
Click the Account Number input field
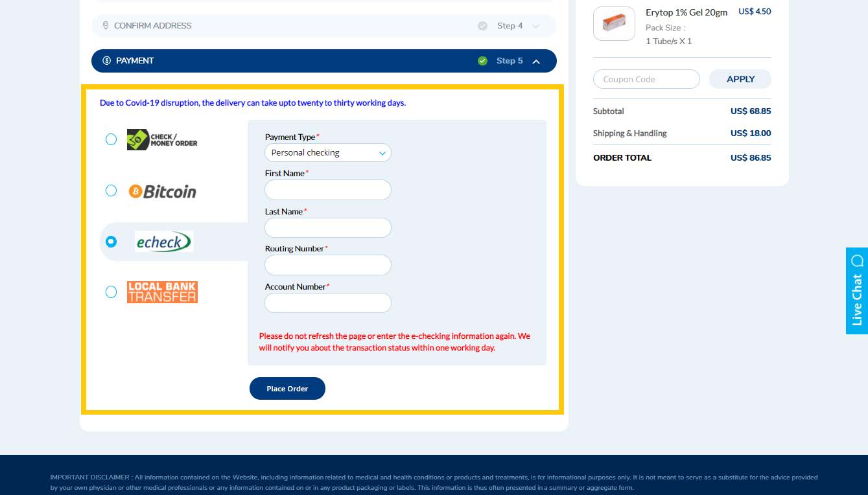pyautogui.click(x=328, y=303)
